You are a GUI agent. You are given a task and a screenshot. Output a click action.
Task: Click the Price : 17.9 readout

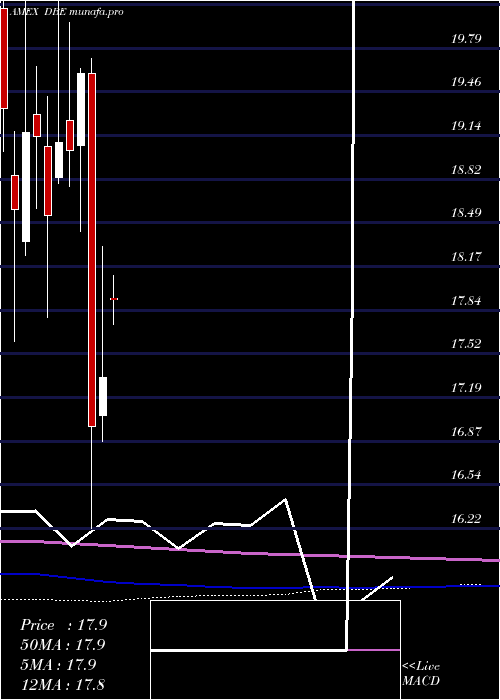pos(63,625)
